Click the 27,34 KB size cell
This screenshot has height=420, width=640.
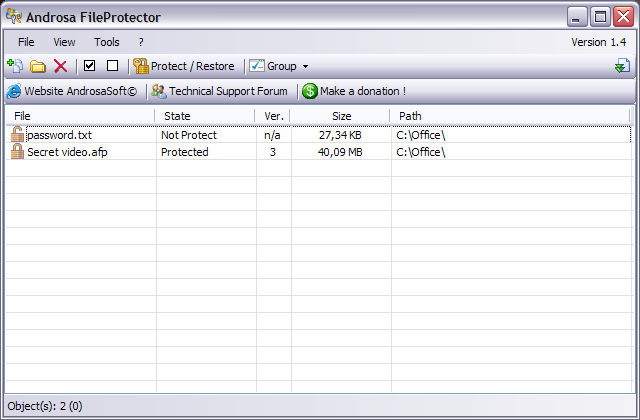[x=340, y=135]
